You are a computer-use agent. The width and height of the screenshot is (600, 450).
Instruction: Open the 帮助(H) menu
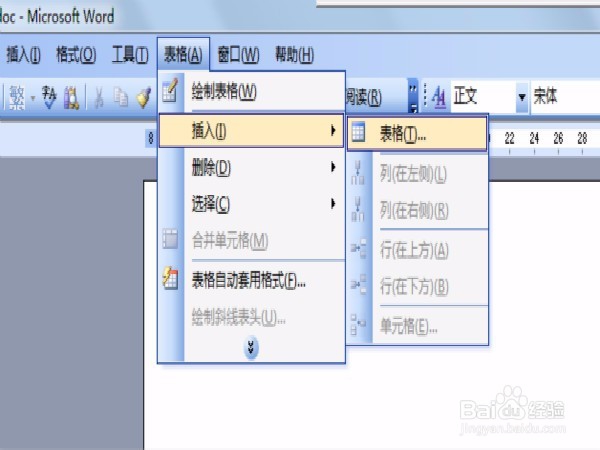coord(294,54)
